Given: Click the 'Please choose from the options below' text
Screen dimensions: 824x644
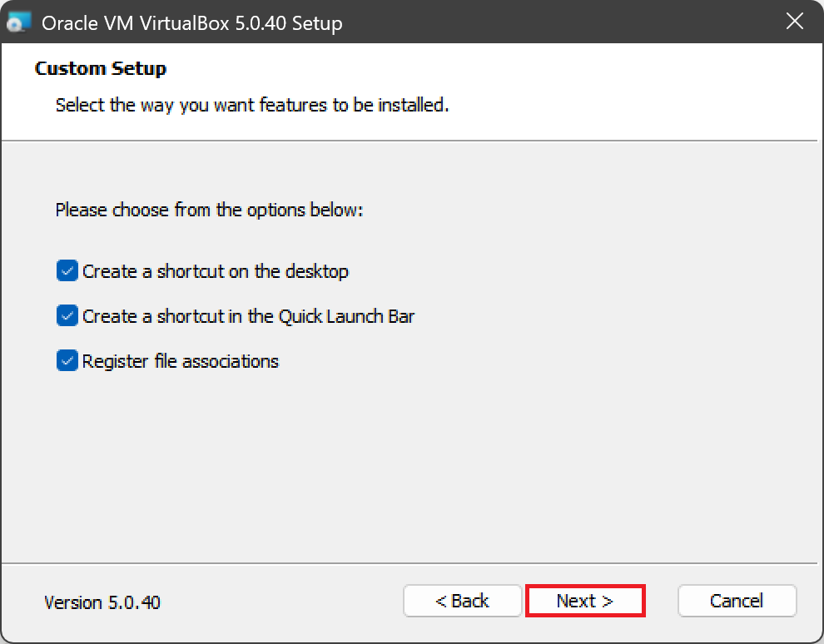Looking at the screenshot, I should [209, 210].
